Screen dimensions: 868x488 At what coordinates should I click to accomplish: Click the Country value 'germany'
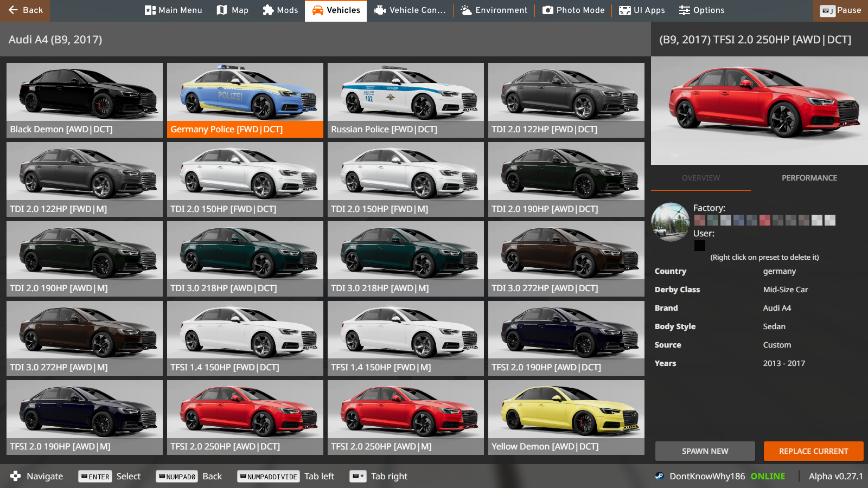(780, 271)
